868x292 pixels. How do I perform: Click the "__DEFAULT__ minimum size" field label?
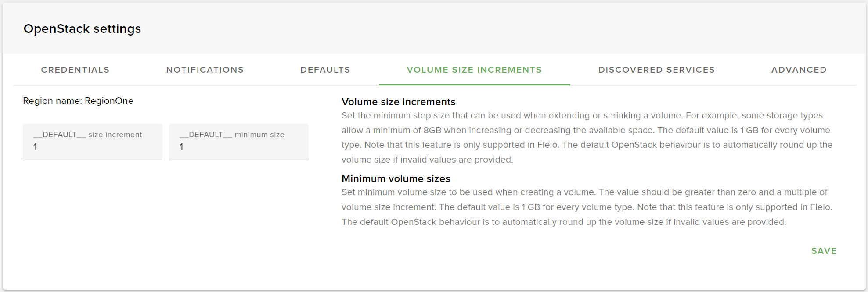(x=232, y=135)
